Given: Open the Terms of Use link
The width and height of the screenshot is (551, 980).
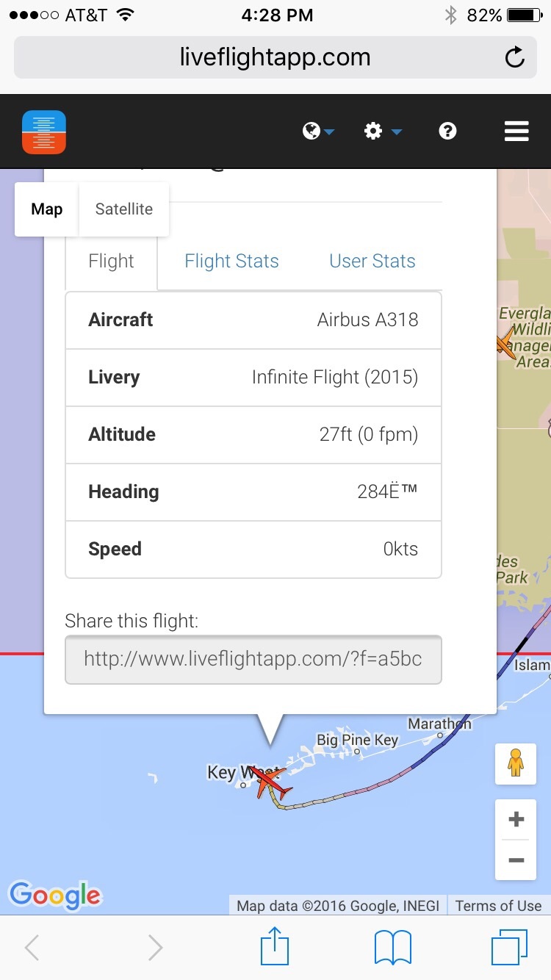Looking at the screenshot, I should coord(498,906).
